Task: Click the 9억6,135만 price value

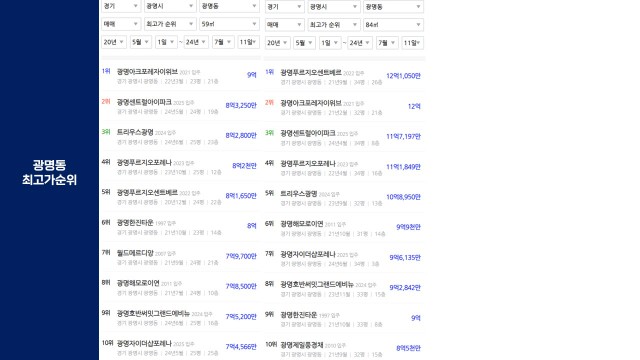Action: click(405, 258)
